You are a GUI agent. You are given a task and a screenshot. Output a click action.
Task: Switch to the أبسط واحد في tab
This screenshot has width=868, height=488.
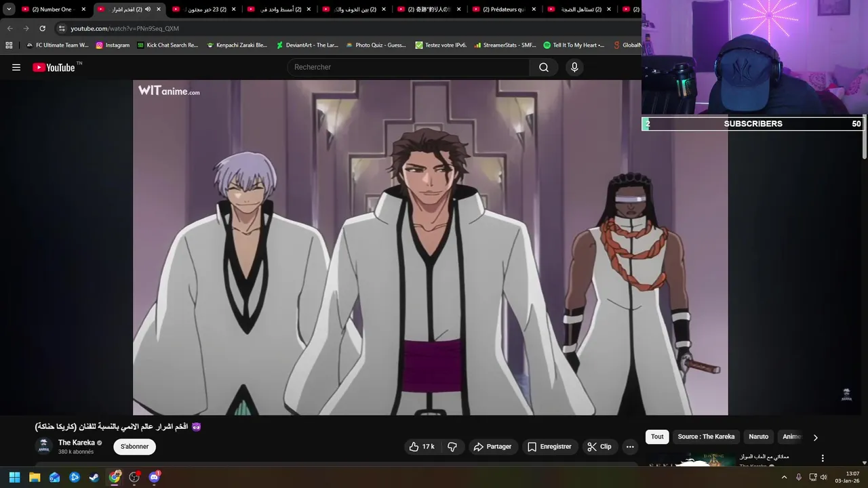(279, 9)
